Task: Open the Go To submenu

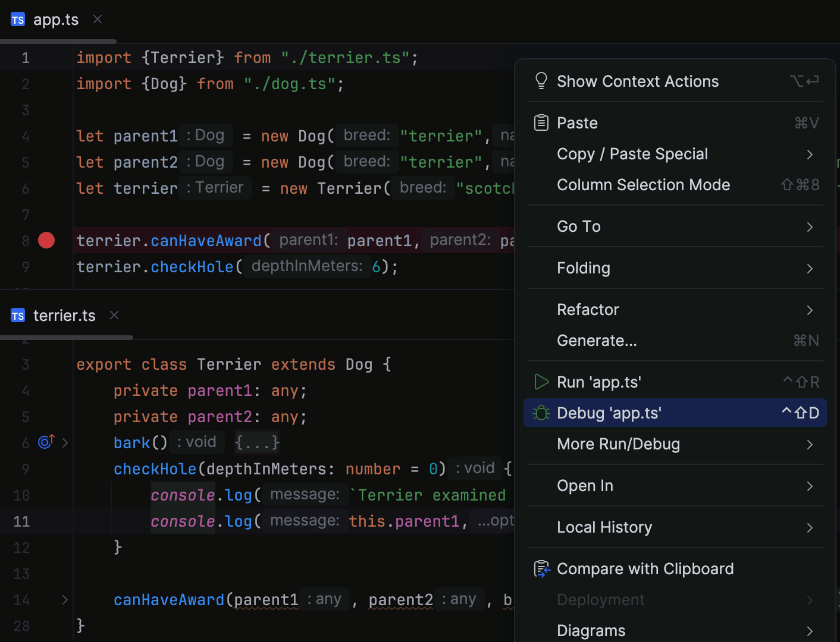Action: [x=578, y=226]
